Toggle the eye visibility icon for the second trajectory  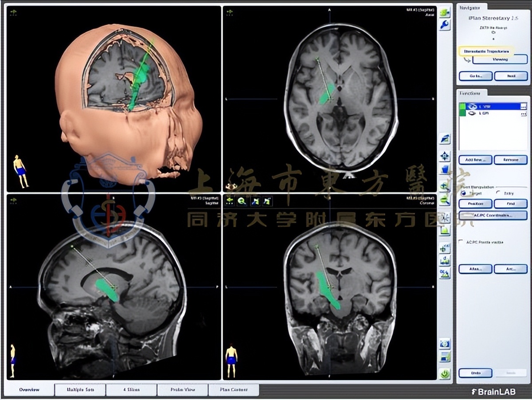[472, 114]
